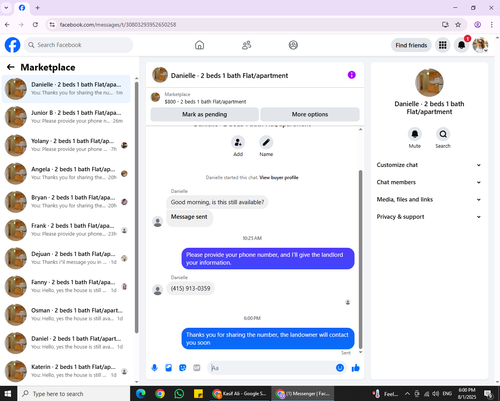Switch to Kasif Ali Google taskbar window
This screenshot has height=401, width=500.
240,394
